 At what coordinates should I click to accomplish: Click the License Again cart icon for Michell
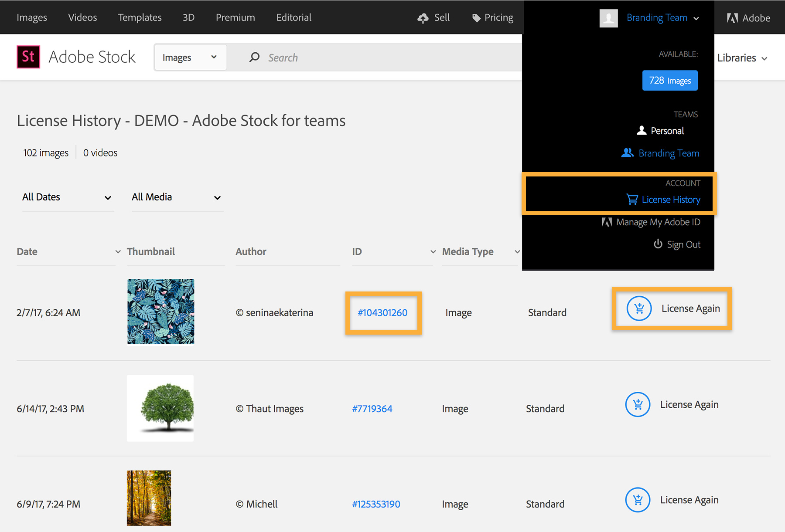[638, 500]
